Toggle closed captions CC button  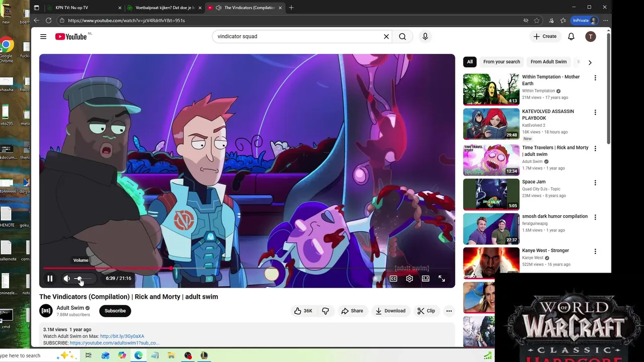393,278
